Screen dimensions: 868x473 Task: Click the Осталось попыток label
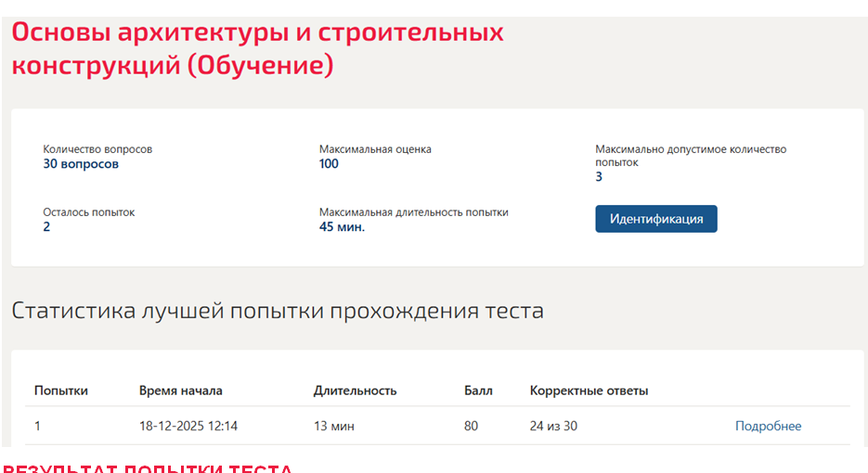pyautogui.click(x=89, y=212)
